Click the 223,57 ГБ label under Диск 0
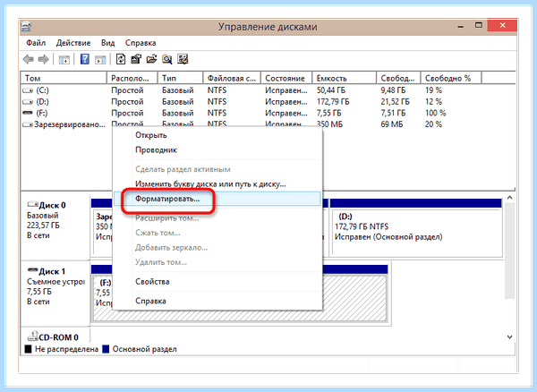Viewport: 537px width, 392px height. (x=43, y=226)
